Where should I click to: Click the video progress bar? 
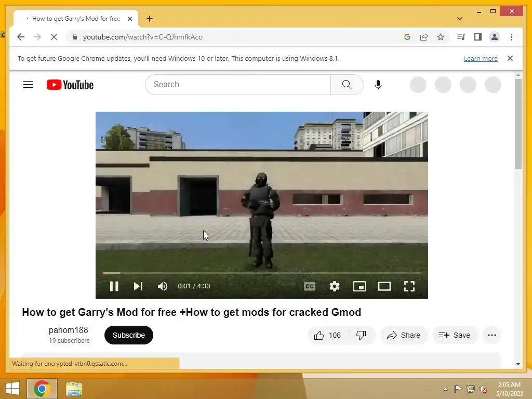(262, 273)
